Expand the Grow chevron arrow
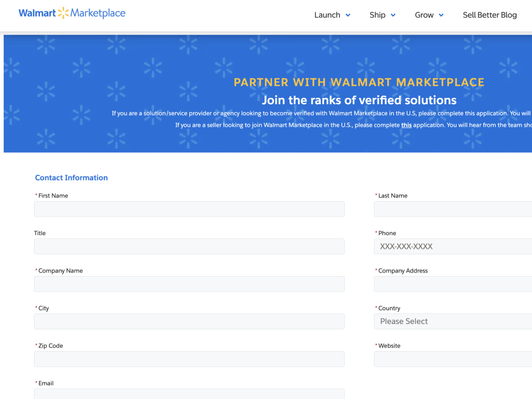This screenshot has height=399, width=532. coord(441,15)
